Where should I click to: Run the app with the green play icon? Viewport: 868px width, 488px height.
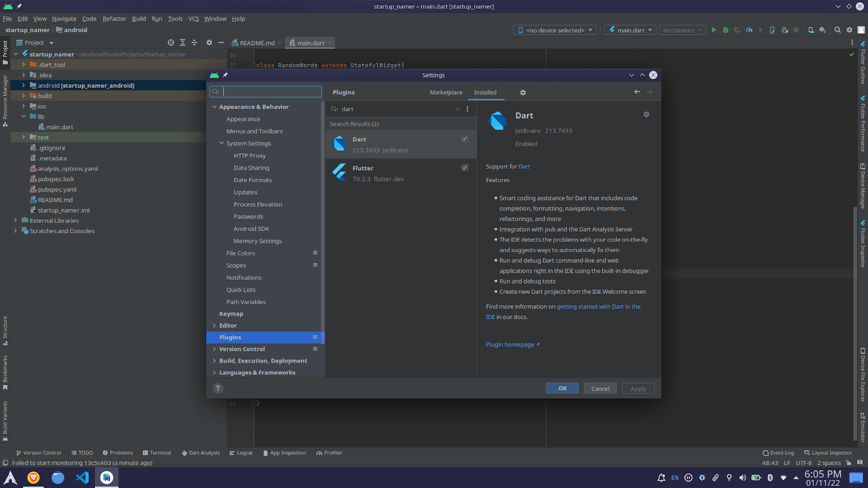tap(714, 30)
